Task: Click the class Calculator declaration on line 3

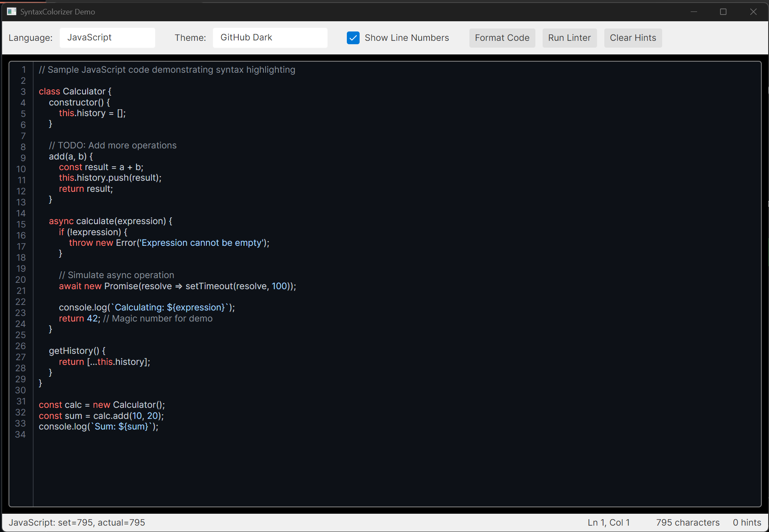Action: pos(75,91)
